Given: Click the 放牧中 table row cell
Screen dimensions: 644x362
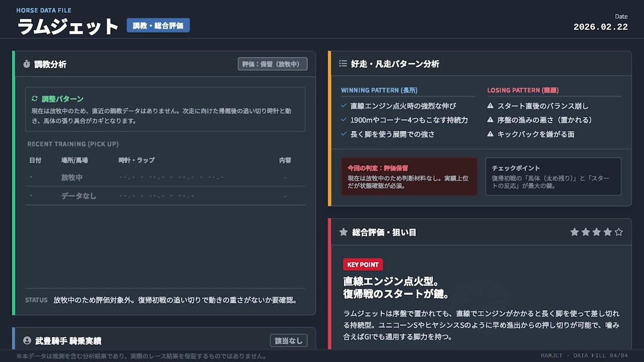Looking at the screenshot, I should pyautogui.click(x=72, y=177).
